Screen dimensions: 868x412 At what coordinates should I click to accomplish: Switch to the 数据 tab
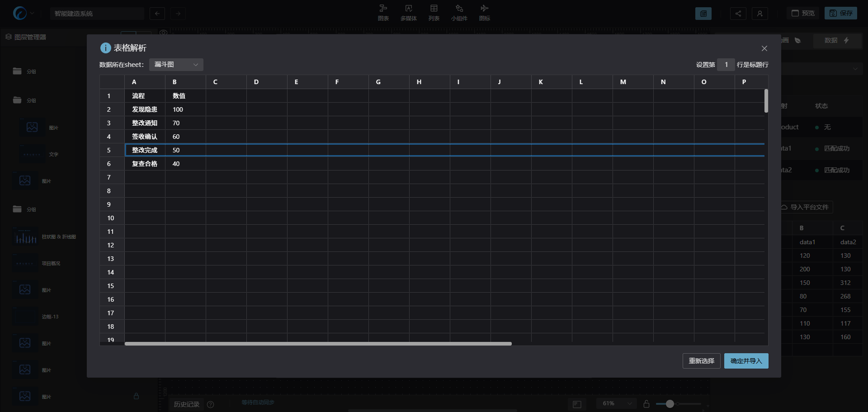(836, 40)
